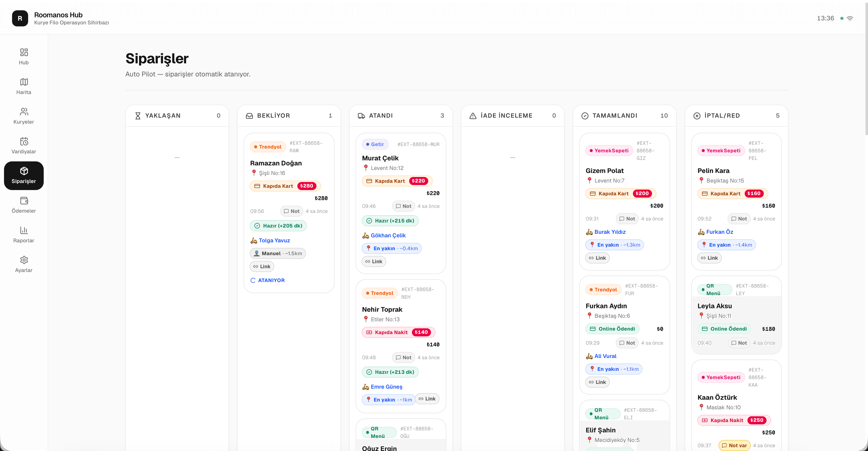This screenshot has height=451, width=868.
Task: Open Link on Furkan Aydın's card
Action: click(x=598, y=382)
